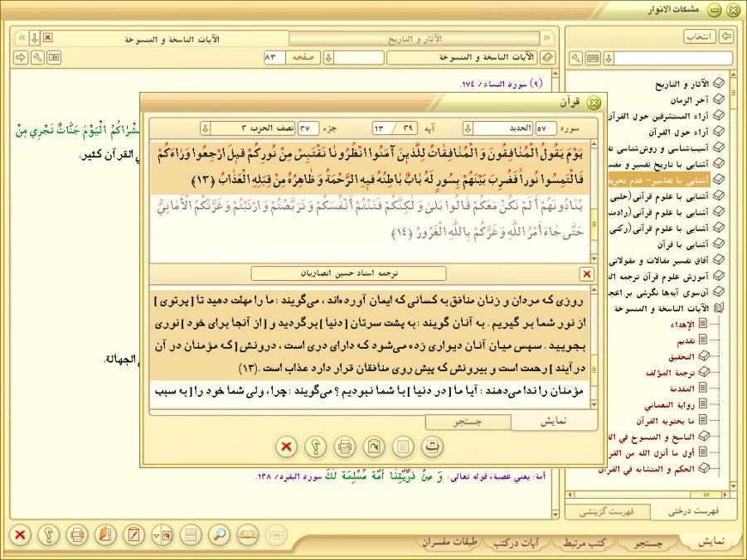
Task: Click the split-panel arrow icon in main bottom toolbar
Action: coord(162,535)
